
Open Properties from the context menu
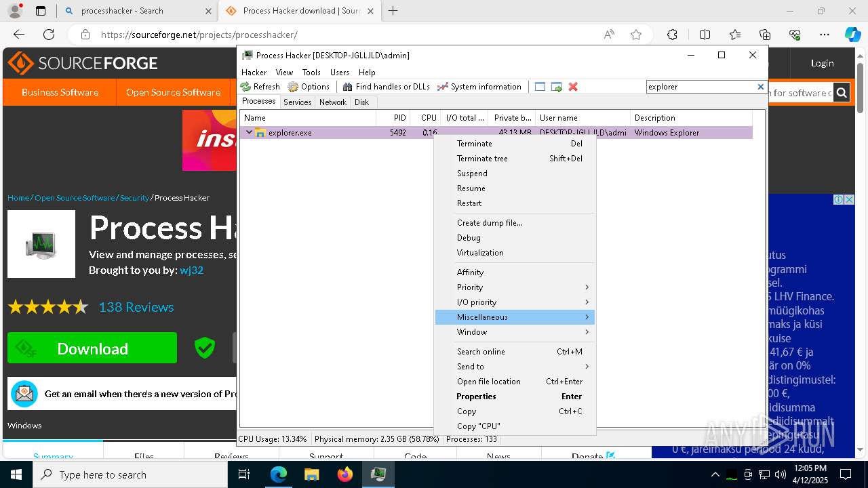(515, 396)
